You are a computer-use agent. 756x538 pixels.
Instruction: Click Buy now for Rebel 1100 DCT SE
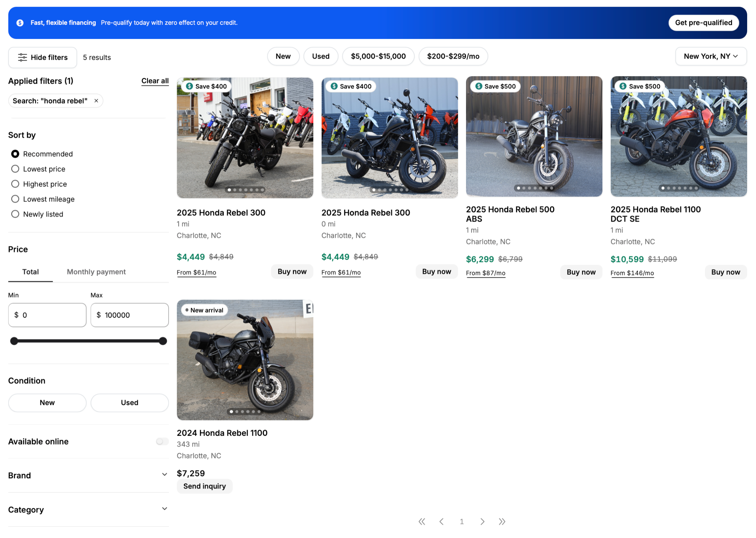[726, 273]
